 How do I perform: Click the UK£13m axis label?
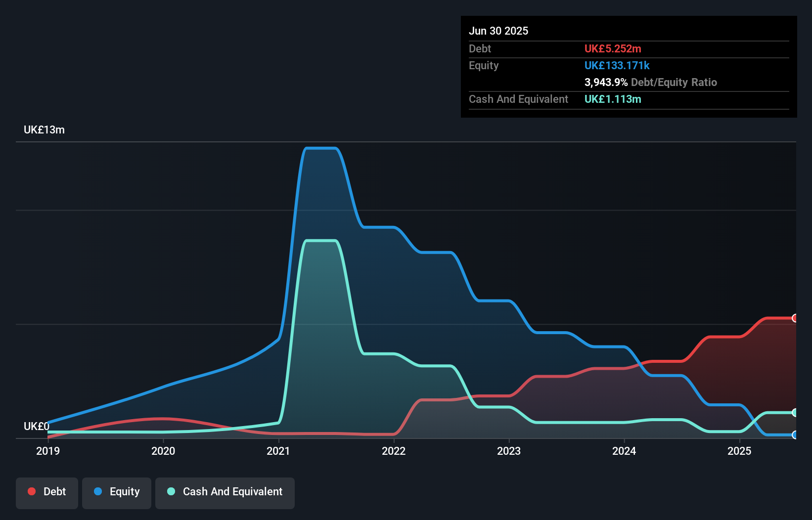click(44, 130)
